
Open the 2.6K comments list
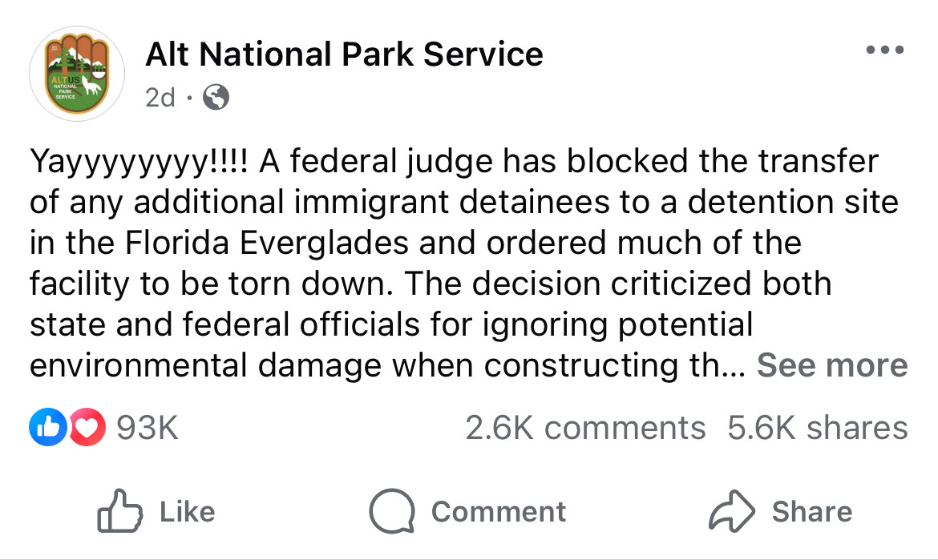coord(586,427)
